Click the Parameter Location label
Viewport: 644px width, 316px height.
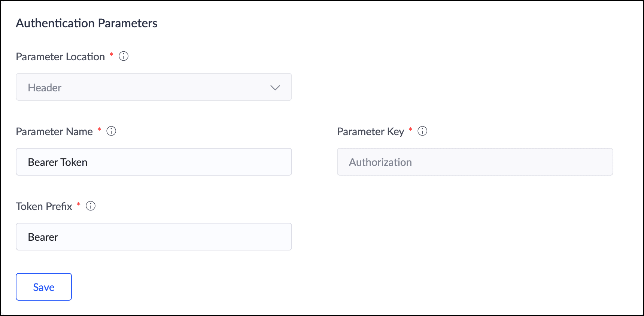pyautogui.click(x=60, y=57)
